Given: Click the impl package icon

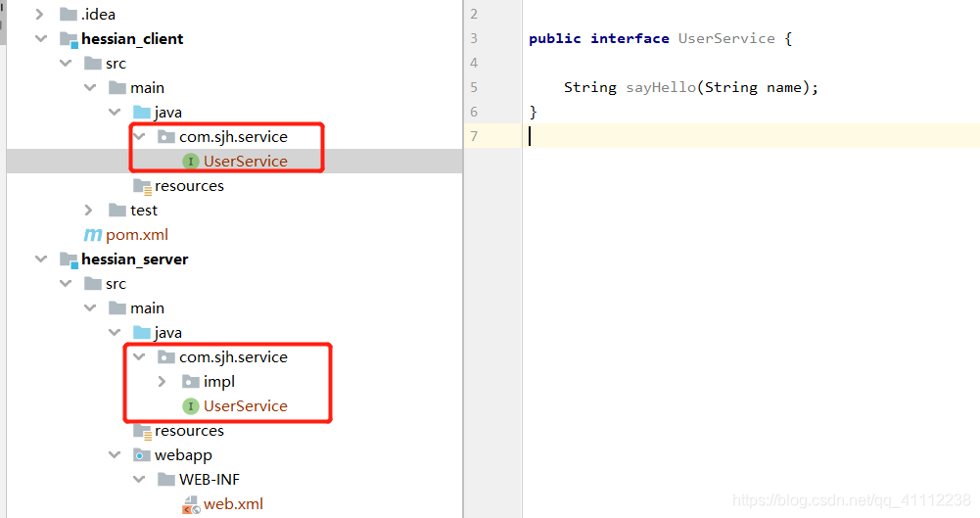Looking at the screenshot, I should click(x=191, y=381).
